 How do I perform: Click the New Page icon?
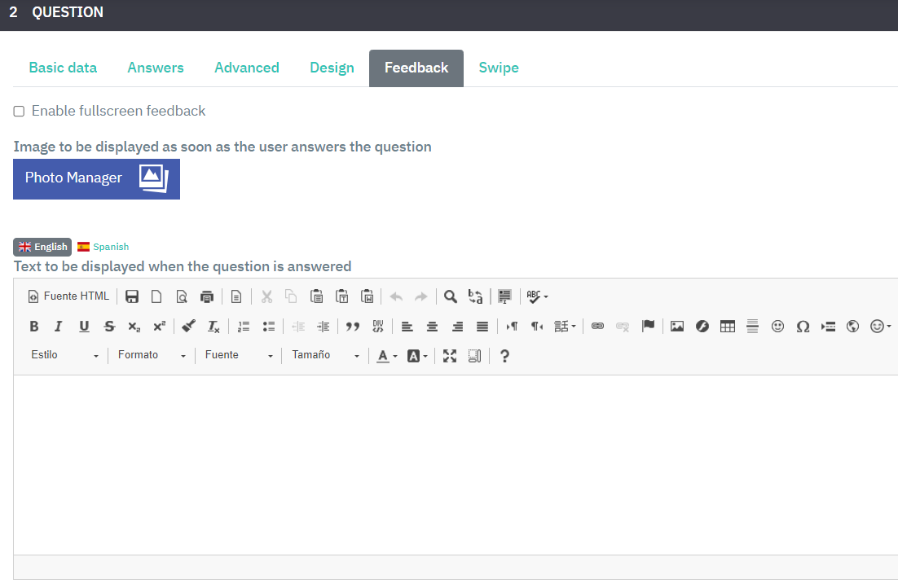pyautogui.click(x=156, y=296)
